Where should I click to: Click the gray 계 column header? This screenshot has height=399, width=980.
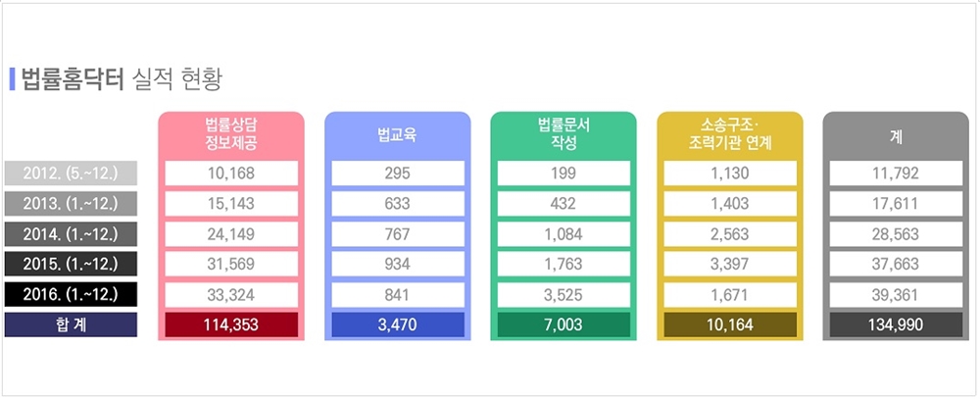click(896, 134)
